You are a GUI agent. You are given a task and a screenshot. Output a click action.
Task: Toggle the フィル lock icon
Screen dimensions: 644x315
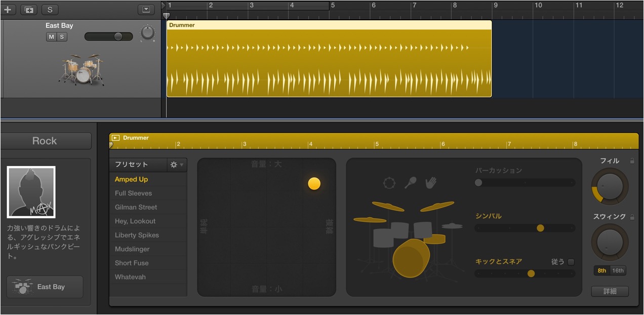click(x=632, y=161)
